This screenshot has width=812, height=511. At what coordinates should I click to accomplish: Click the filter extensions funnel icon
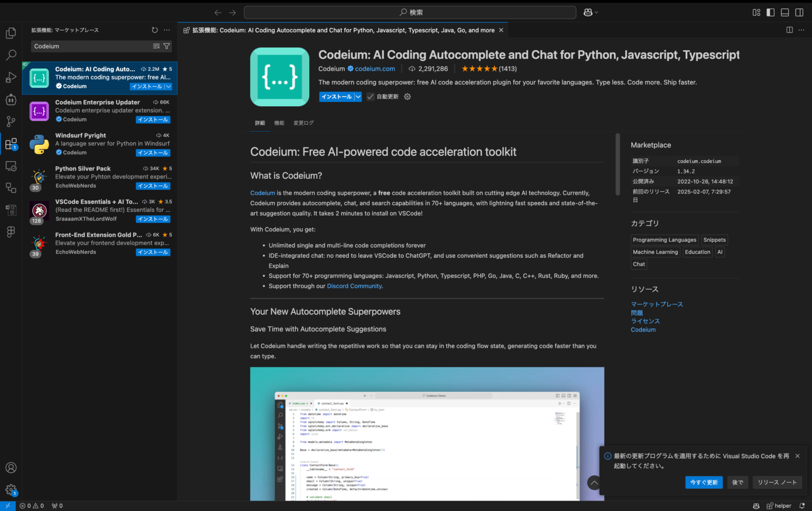point(167,47)
